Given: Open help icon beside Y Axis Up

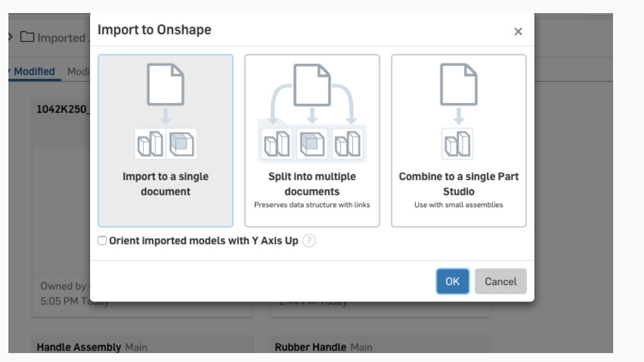Looking at the screenshot, I should (x=309, y=241).
